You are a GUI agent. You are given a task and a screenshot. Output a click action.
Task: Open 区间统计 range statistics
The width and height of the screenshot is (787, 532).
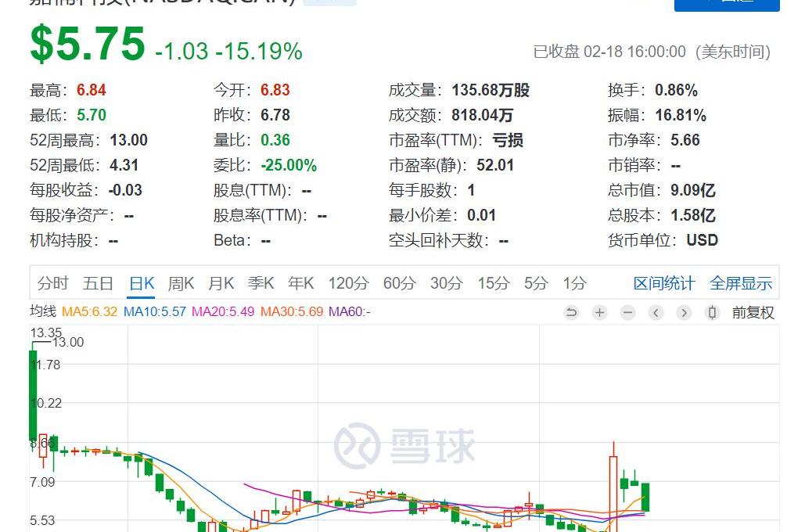pos(663,283)
